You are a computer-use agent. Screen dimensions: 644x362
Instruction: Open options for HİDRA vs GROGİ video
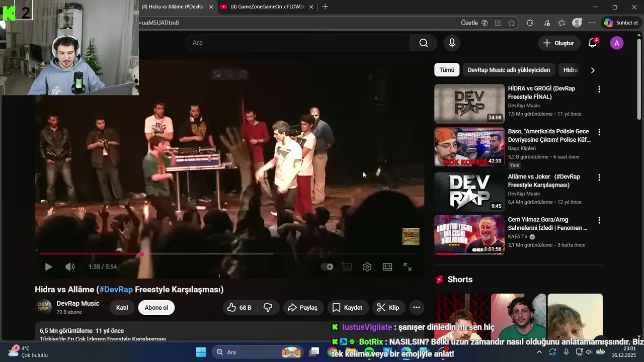(599, 89)
